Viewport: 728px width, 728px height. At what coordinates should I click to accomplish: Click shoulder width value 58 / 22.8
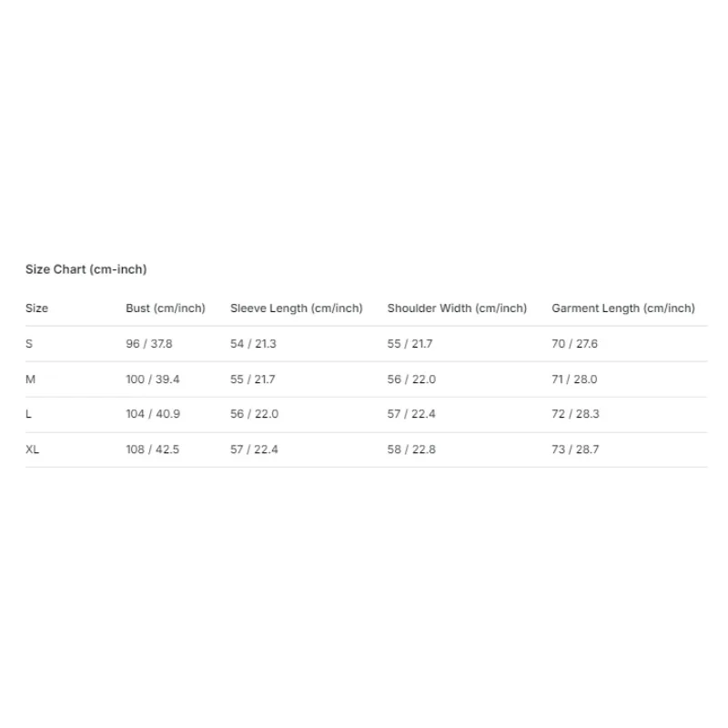pyautogui.click(x=411, y=450)
